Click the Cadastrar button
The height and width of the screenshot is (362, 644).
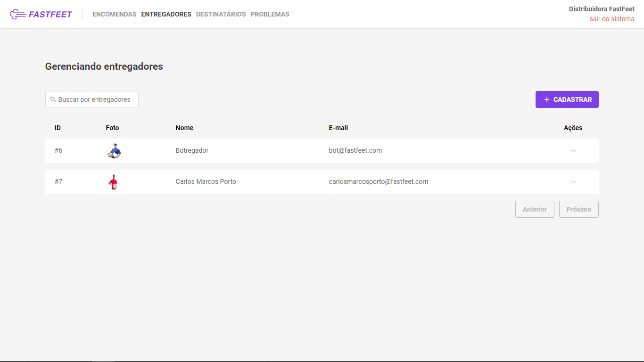[567, 99]
